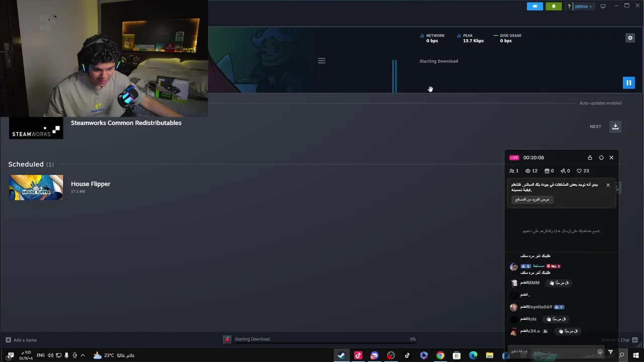The image size is (644, 362).
Task: Say welcome to user MMM
Action: tap(559, 283)
